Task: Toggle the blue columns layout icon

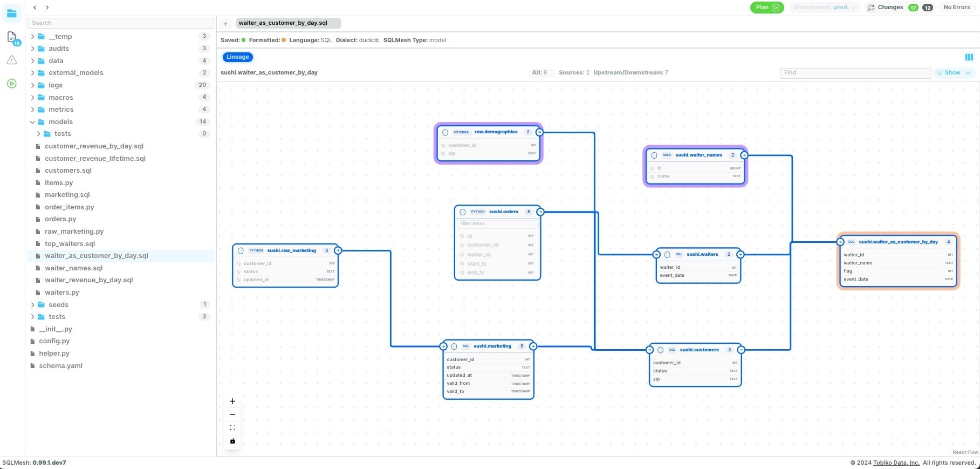Action: tap(969, 57)
